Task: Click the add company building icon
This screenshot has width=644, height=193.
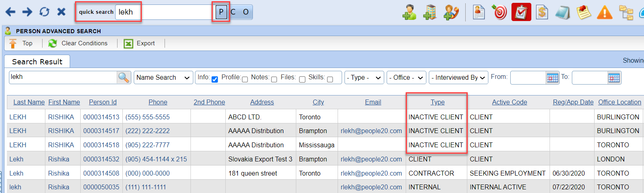Action: (x=430, y=12)
